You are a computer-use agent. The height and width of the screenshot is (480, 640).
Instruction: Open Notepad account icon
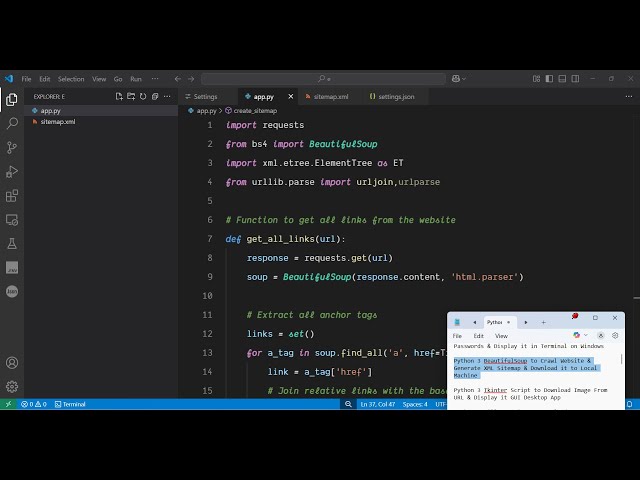coord(601,336)
